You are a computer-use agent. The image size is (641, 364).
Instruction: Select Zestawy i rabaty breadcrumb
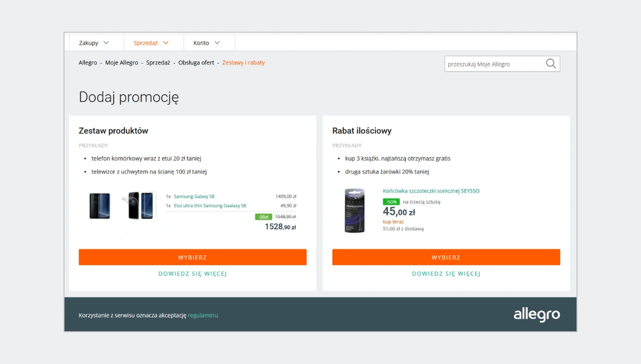tap(244, 62)
